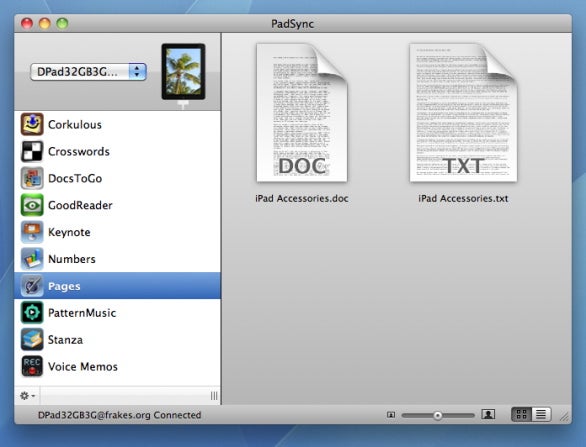Click the iPad device thumbnail
This screenshot has width=586, height=447.
pos(183,72)
